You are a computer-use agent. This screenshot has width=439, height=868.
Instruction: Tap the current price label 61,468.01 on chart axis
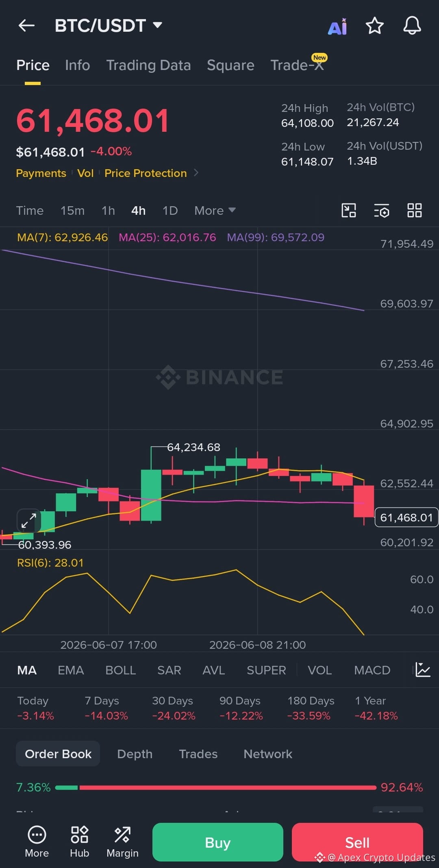click(406, 517)
